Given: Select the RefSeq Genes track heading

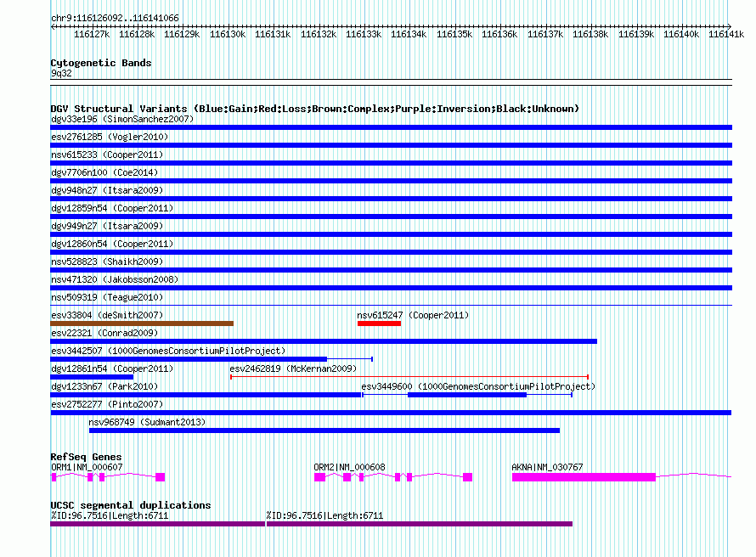Looking at the screenshot, I should coord(86,457).
